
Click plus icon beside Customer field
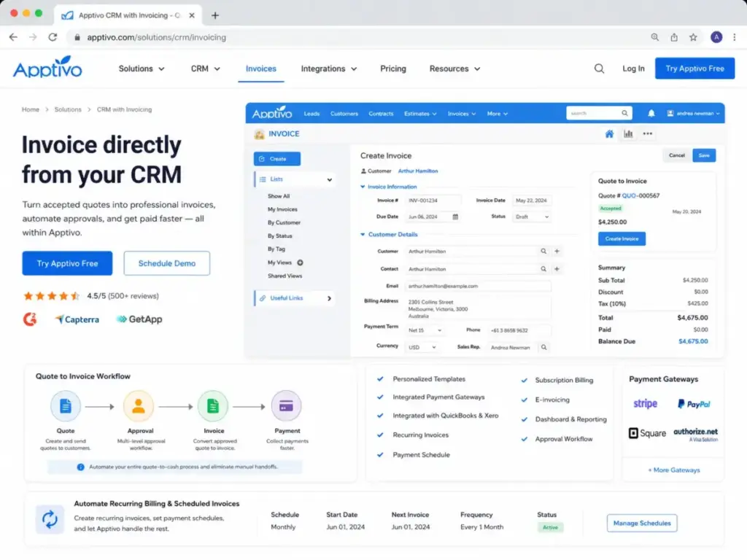[557, 251]
